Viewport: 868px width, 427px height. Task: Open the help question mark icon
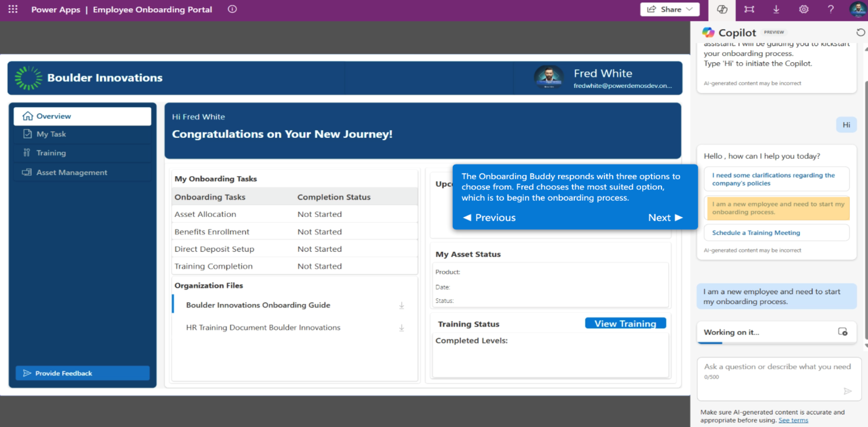pyautogui.click(x=831, y=10)
